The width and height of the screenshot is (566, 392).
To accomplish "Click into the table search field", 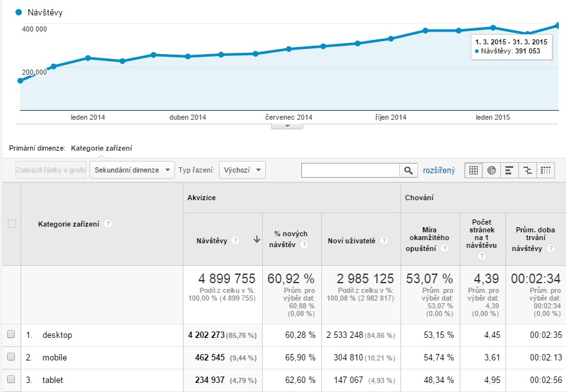I will (x=351, y=171).
